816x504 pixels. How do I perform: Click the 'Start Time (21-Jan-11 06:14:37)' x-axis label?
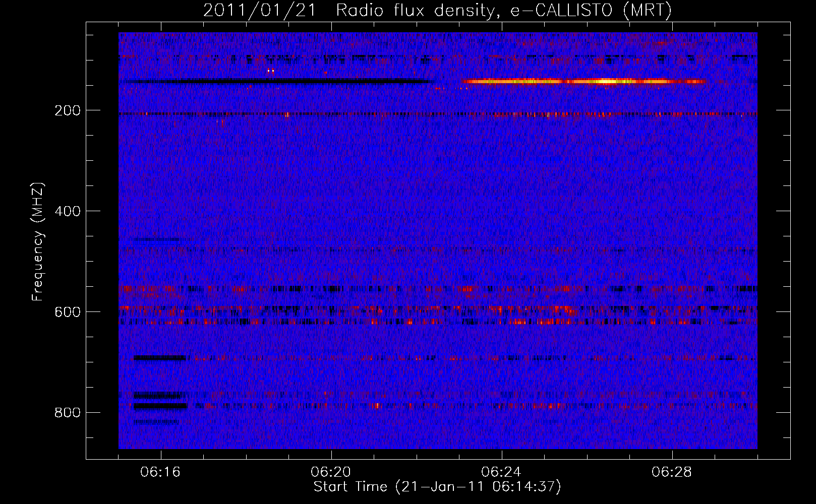pos(437,487)
